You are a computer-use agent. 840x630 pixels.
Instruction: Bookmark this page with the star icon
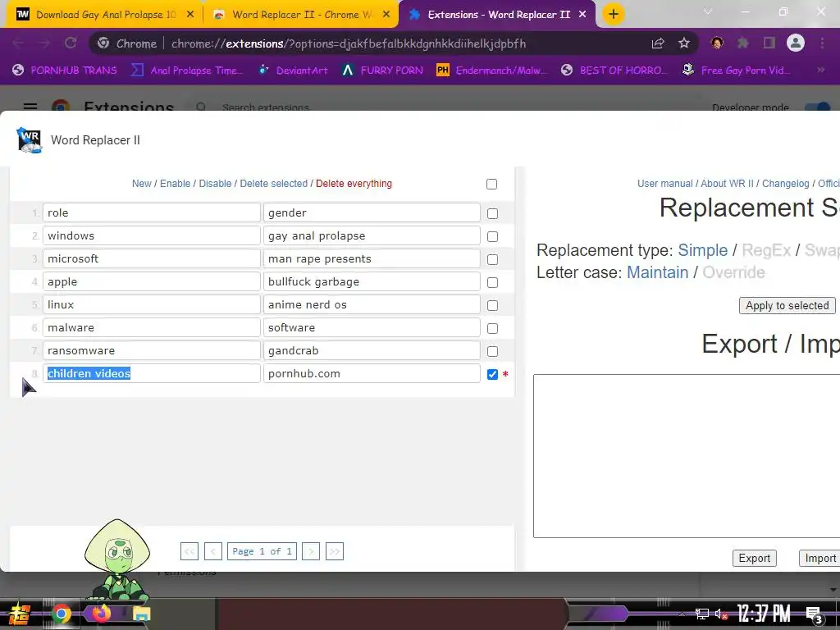coord(684,43)
